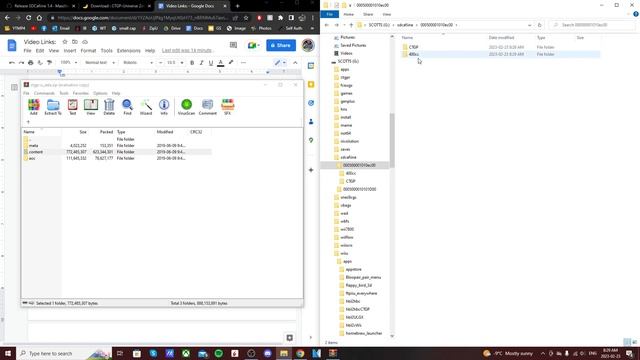The image size is (640, 360).
Task: Open Docs Insert menu
Action: 69,51
